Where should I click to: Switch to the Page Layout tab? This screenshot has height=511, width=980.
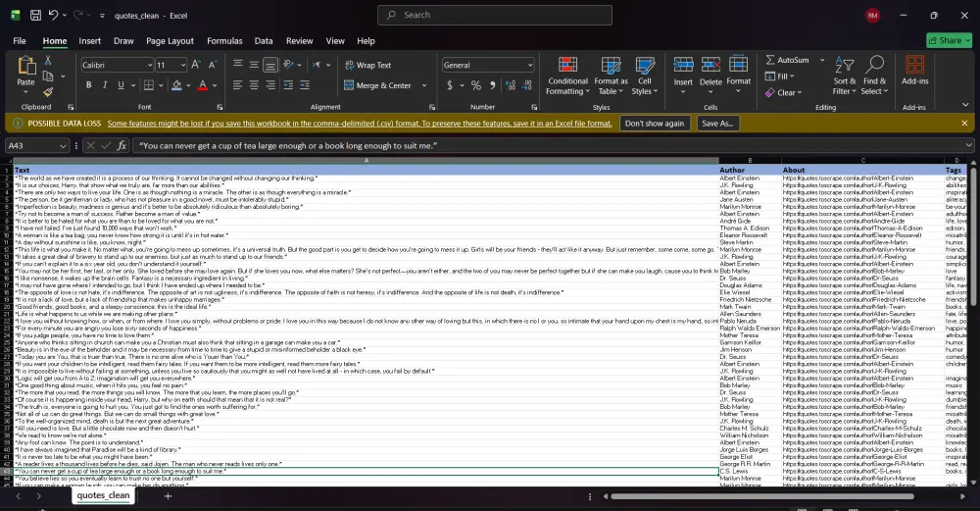[x=170, y=40]
